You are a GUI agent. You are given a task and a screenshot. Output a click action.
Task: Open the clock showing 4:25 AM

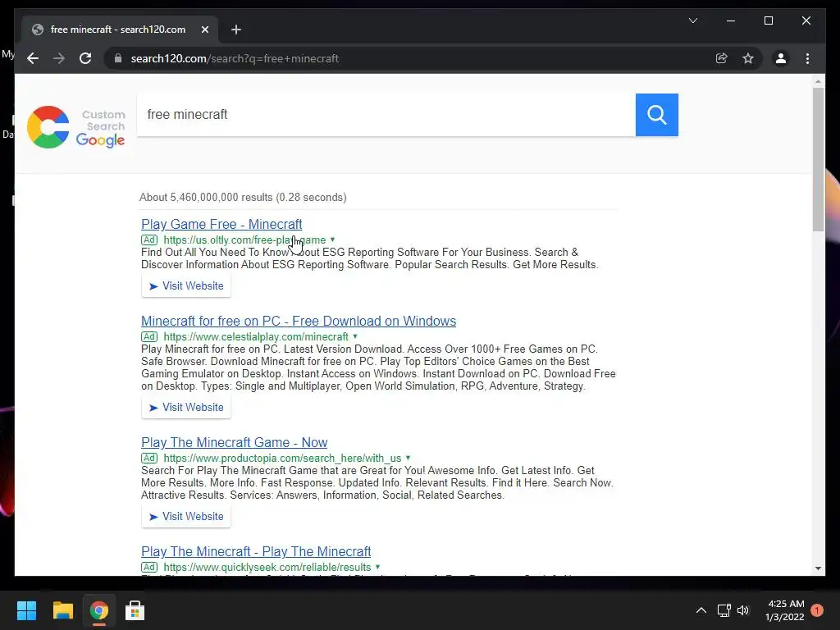[785, 610]
